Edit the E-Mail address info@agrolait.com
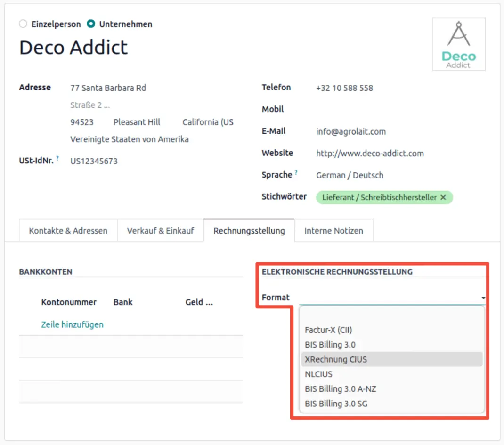This screenshot has width=504, height=445. coord(350,131)
